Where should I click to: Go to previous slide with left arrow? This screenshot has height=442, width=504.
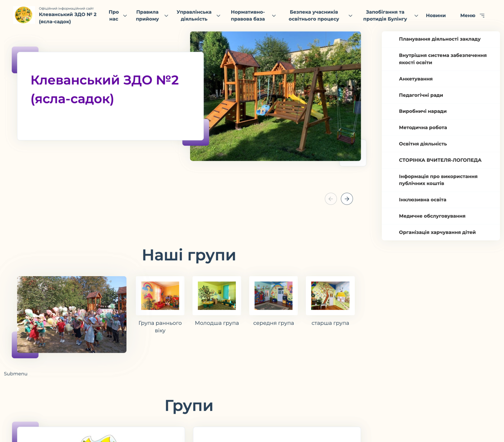click(331, 199)
